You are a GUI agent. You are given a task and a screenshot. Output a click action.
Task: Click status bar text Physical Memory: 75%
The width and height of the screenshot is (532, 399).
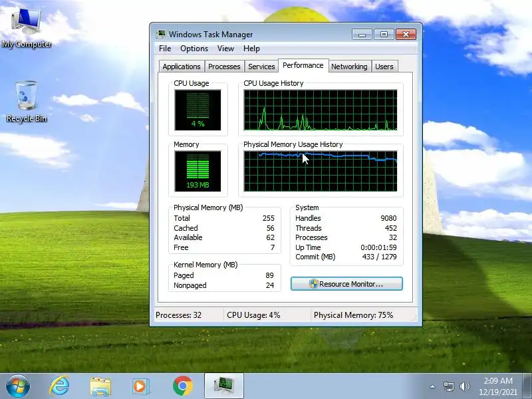click(353, 315)
